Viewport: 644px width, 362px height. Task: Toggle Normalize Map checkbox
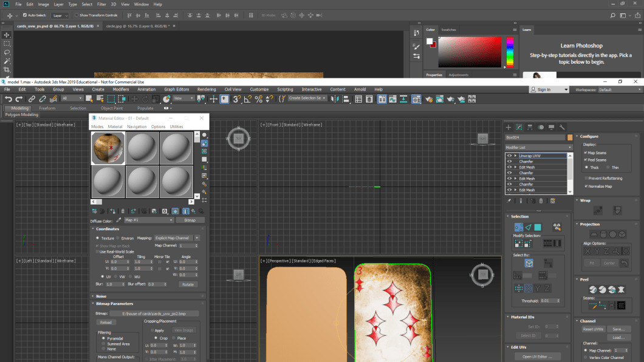click(x=586, y=186)
